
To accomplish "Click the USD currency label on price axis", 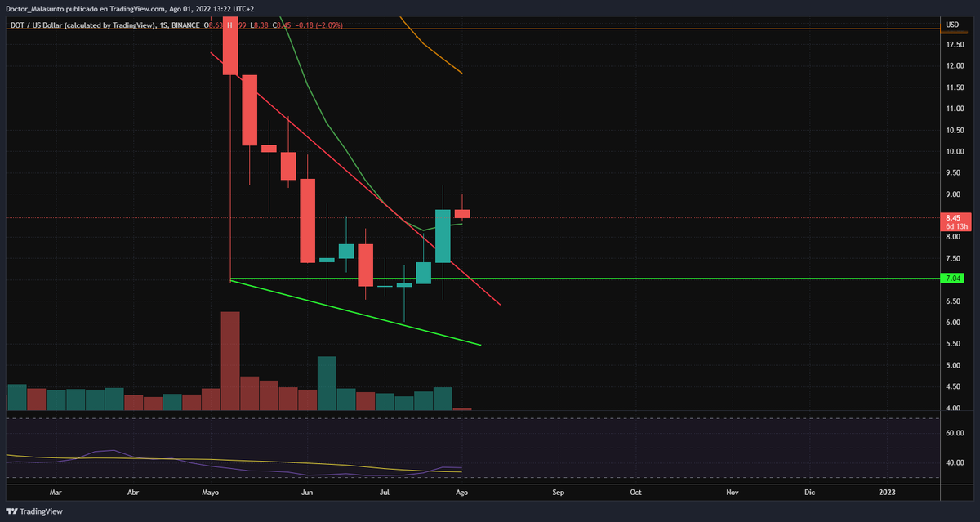I will 952,25.
